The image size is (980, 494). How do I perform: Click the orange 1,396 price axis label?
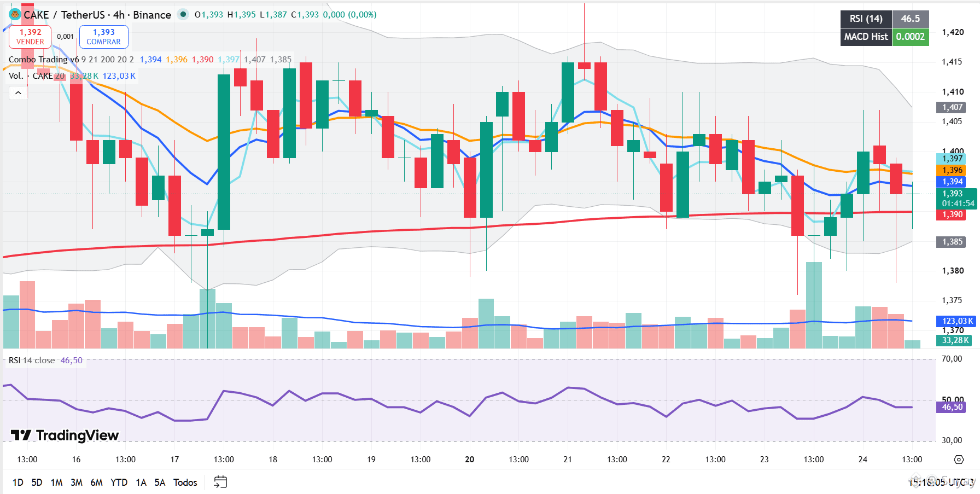(x=952, y=170)
